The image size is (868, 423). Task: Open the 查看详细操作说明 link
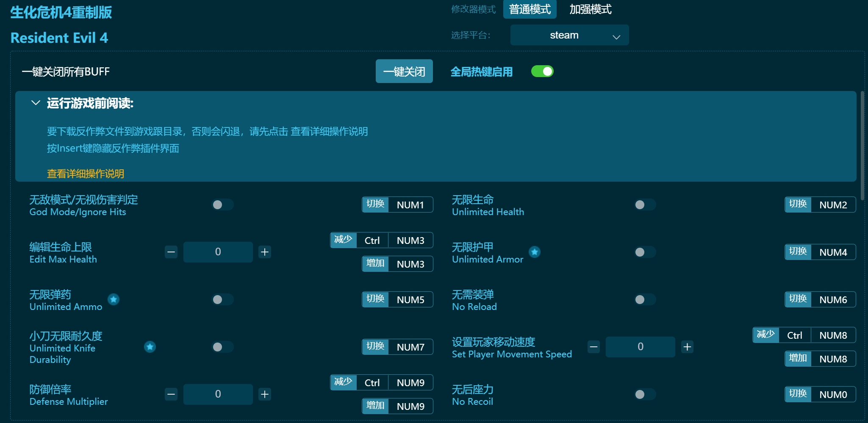tap(86, 174)
